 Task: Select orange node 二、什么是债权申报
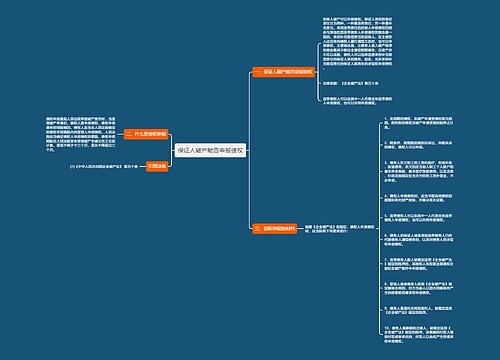[146, 134]
